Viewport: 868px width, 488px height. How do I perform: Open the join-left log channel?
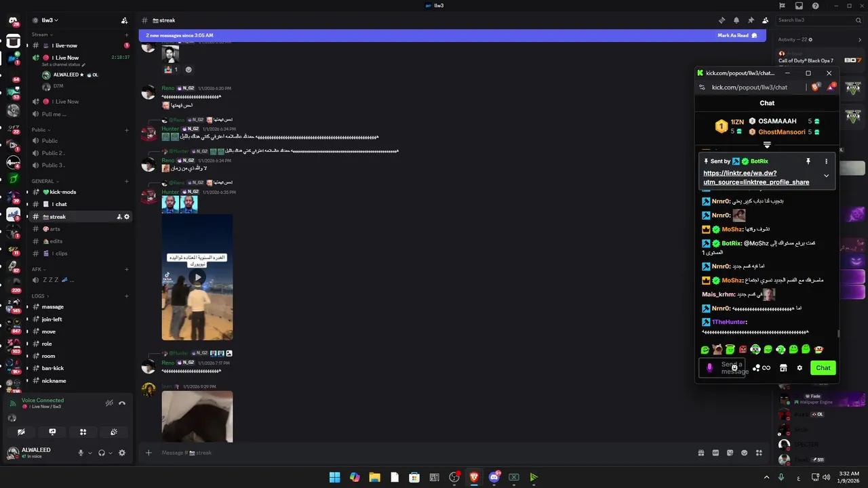coord(80,319)
